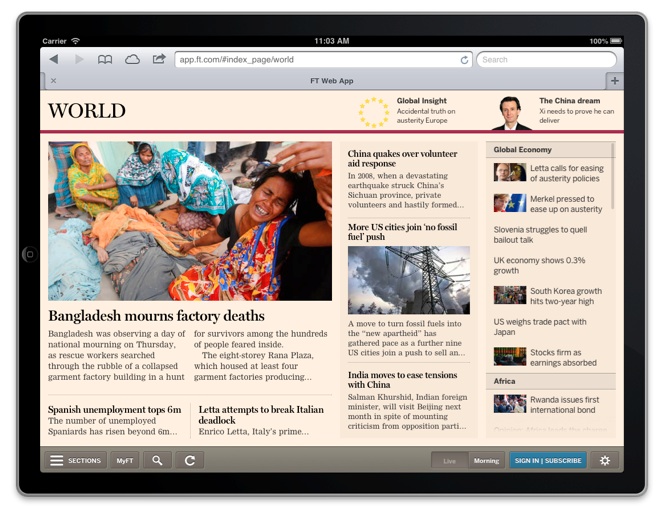Open Letta calls for easing austerity policies
This screenshot has height=510, width=660.
pyautogui.click(x=567, y=173)
